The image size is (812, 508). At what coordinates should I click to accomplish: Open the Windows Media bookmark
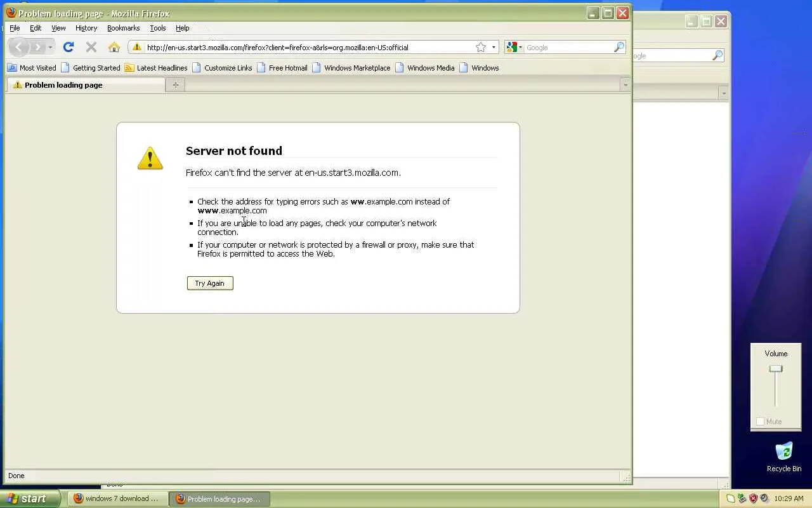(424, 68)
